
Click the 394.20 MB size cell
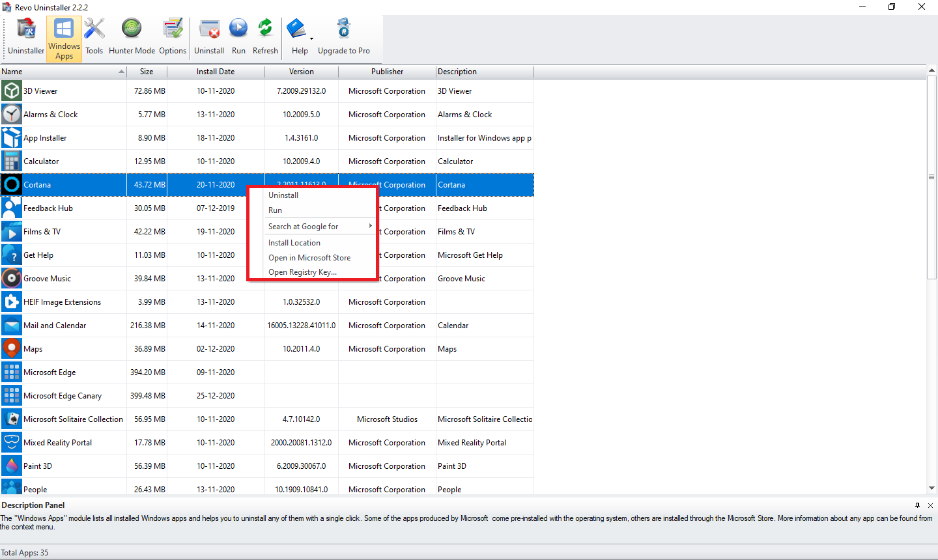pyautogui.click(x=148, y=372)
